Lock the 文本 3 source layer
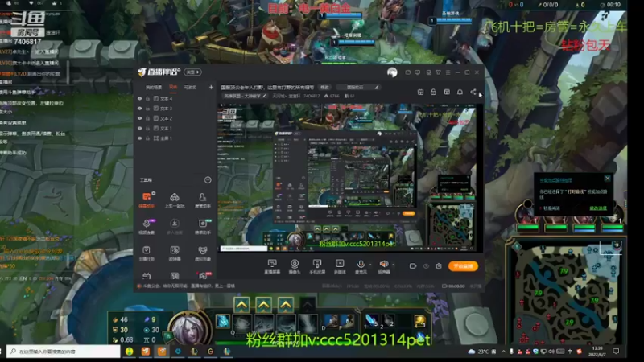Screen dimensions: 644x362 click(148, 109)
